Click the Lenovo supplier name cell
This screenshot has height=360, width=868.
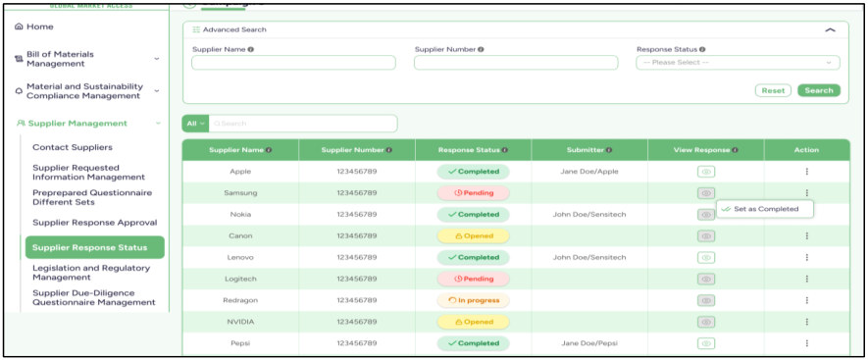coord(240,258)
